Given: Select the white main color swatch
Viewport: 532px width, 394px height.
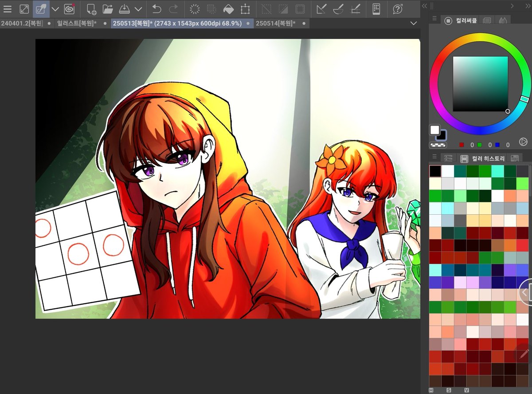Looking at the screenshot, I should point(434,130).
